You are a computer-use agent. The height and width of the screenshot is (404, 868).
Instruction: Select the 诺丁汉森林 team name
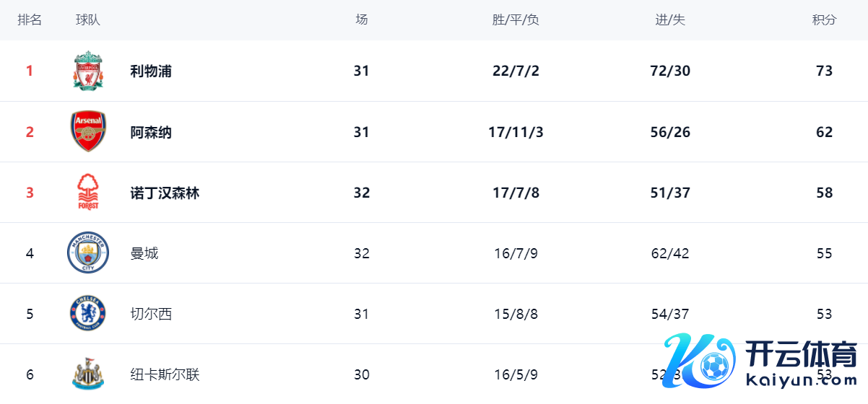tap(165, 193)
